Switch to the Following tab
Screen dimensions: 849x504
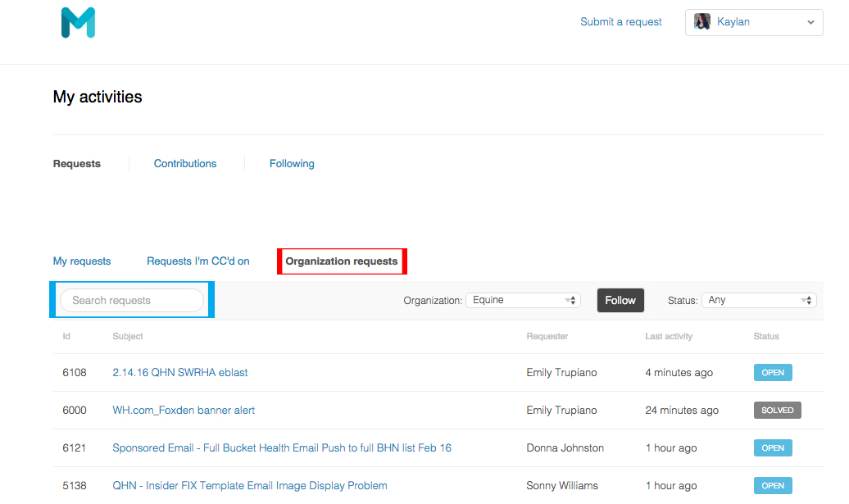click(x=292, y=164)
